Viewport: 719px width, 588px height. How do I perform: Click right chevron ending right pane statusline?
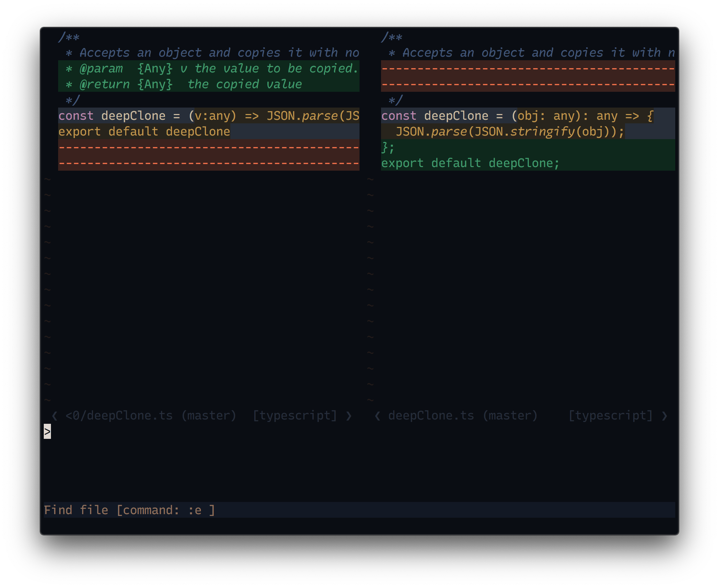664,416
